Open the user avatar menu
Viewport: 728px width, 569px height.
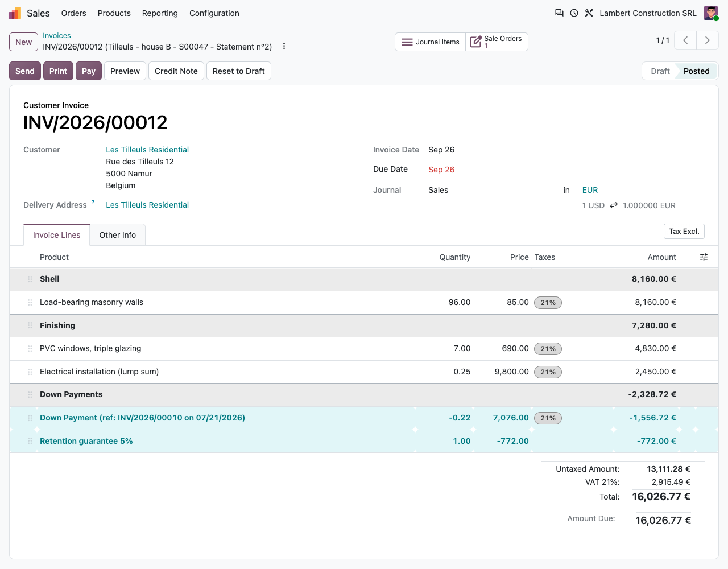711,13
